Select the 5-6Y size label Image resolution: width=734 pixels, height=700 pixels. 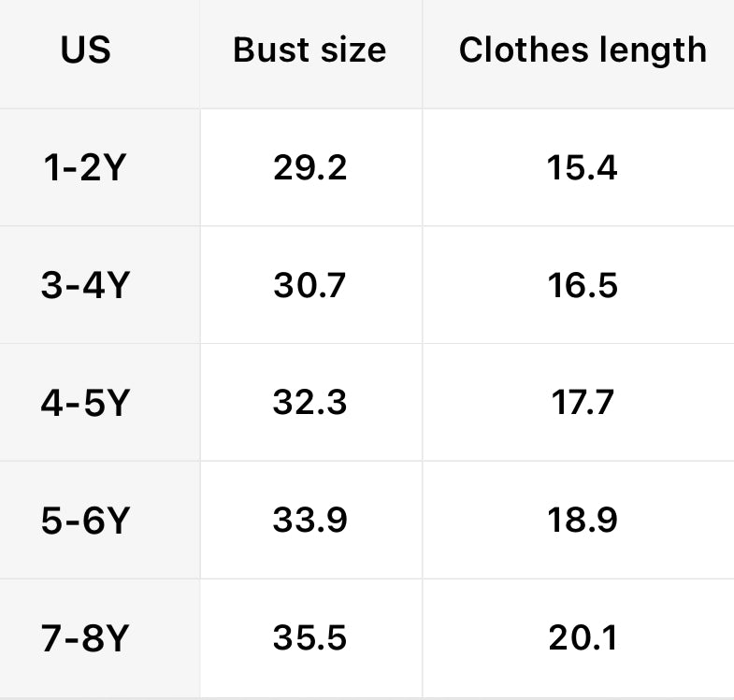(84, 521)
